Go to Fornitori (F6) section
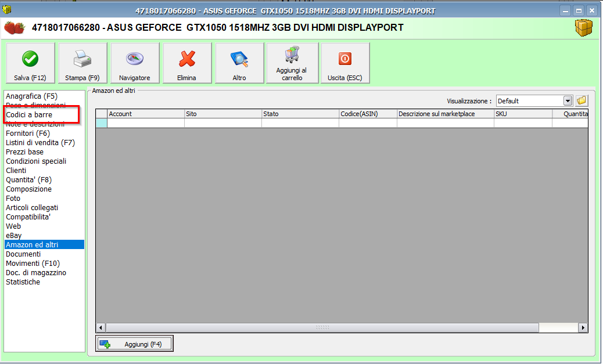Screen dimensions: 603x364 (28, 134)
